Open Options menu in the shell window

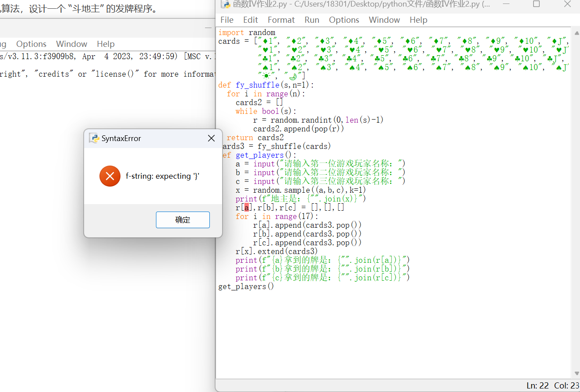[x=31, y=44]
